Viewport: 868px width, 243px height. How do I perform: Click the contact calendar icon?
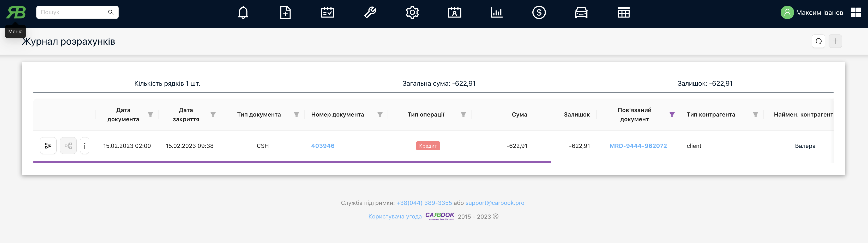click(x=454, y=13)
